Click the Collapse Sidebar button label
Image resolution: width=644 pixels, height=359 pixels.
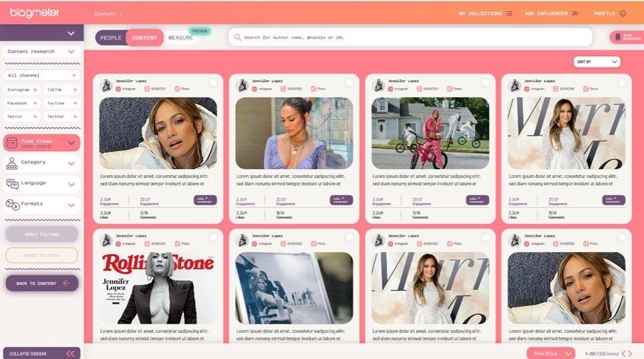[x=28, y=354]
